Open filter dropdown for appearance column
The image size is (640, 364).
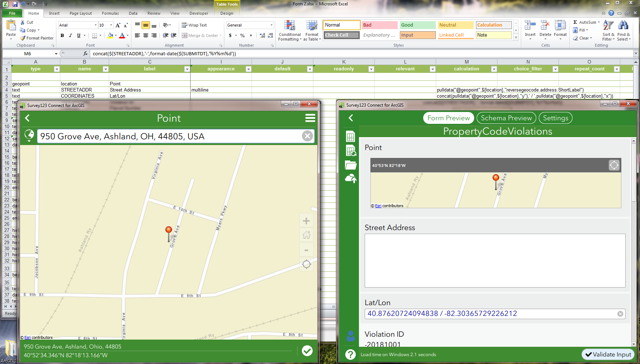coord(248,69)
